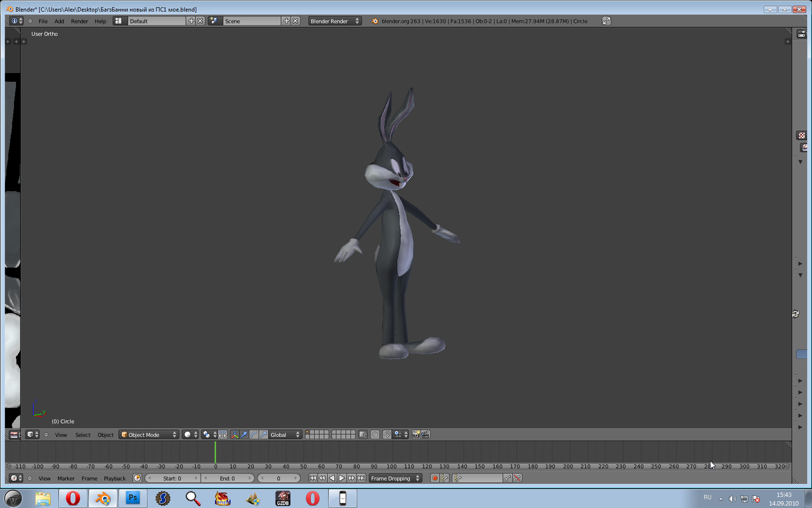
Task: Click the add new scene plus button
Action: [286, 21]
